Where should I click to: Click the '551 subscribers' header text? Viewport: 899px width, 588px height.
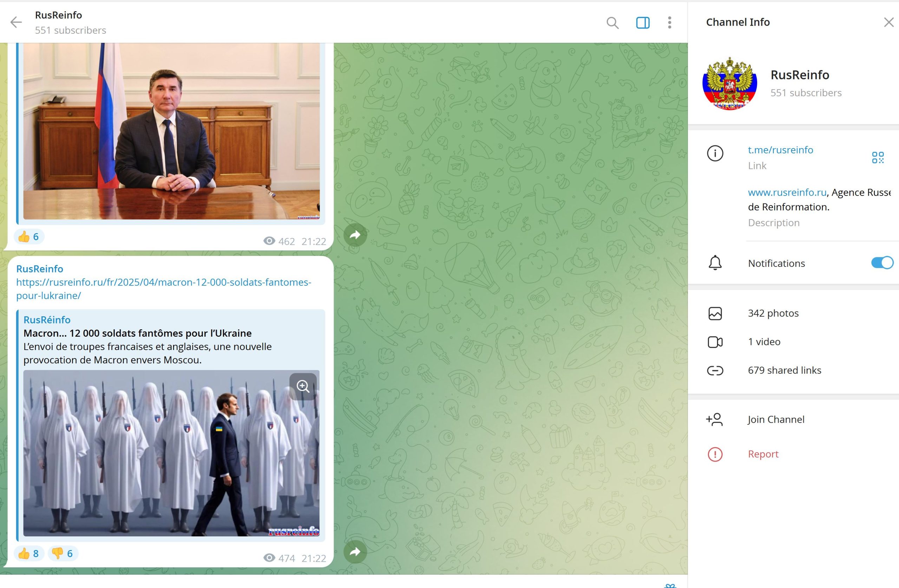click(71, 30)
